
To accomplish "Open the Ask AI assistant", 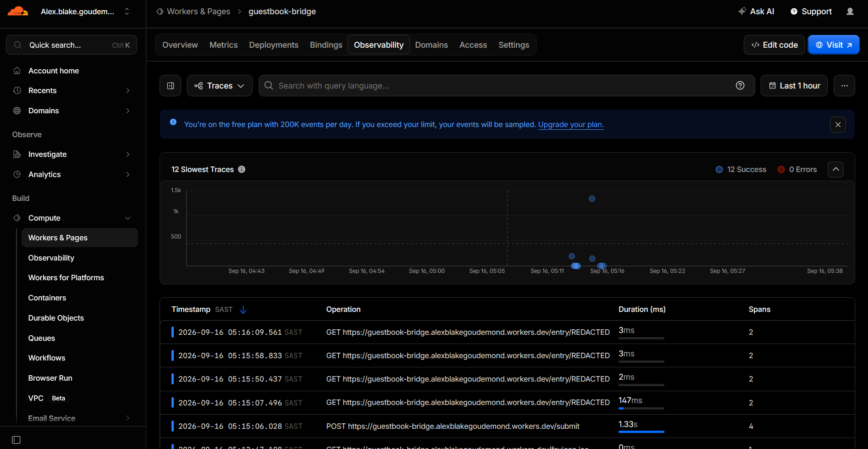I will point(756,11).
